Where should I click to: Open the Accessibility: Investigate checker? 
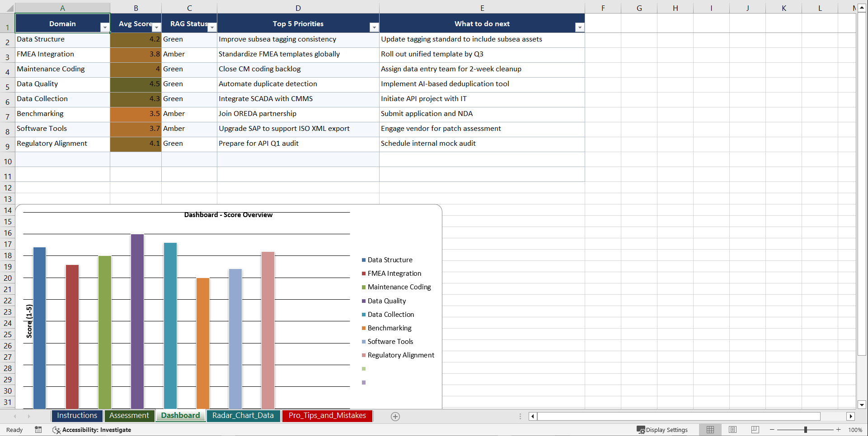click(92, 430)
